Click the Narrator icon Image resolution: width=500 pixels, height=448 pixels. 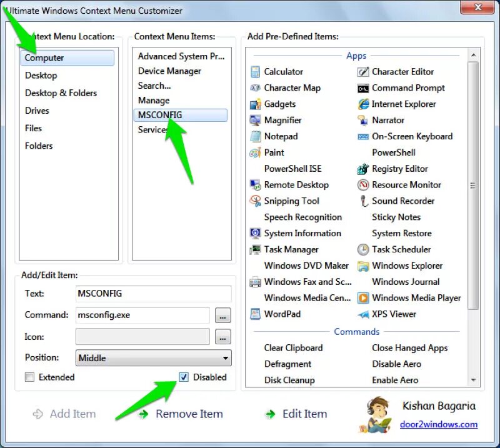point(362,120)
